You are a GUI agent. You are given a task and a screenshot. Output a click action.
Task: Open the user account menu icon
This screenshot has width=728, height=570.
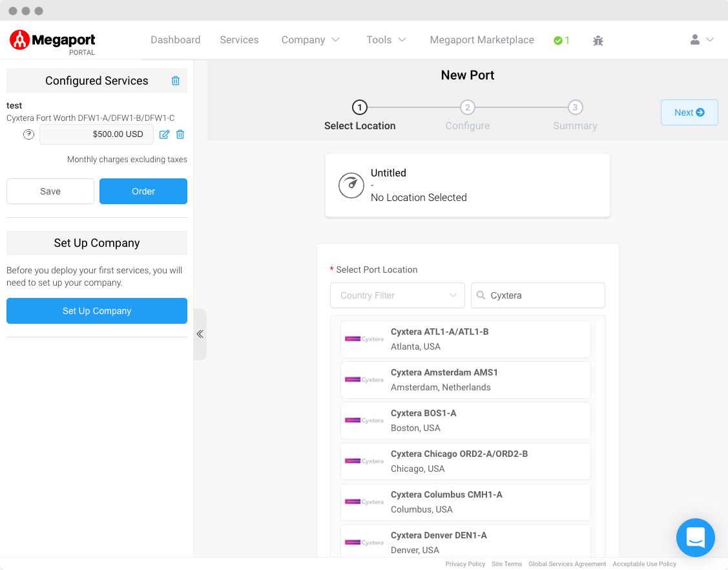tap(694, 39)
